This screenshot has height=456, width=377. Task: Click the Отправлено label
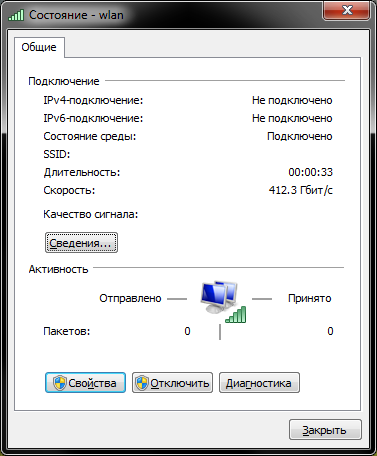[x=130, y=298]
